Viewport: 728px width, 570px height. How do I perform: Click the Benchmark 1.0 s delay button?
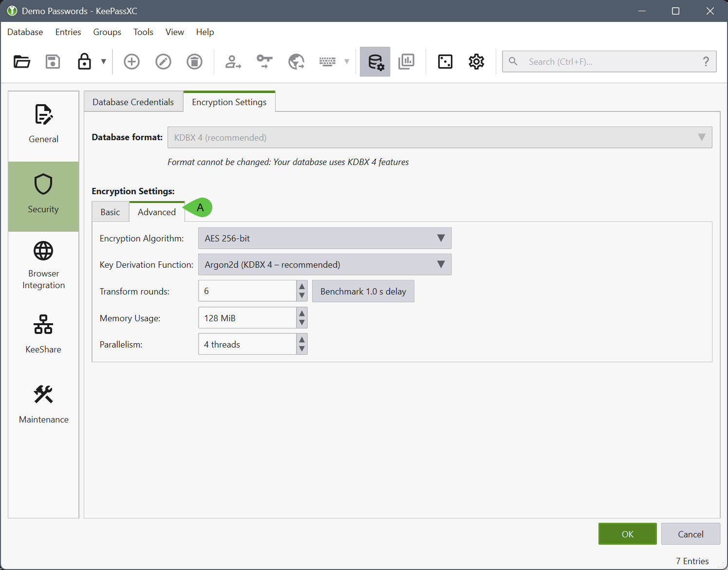(363, 291)
